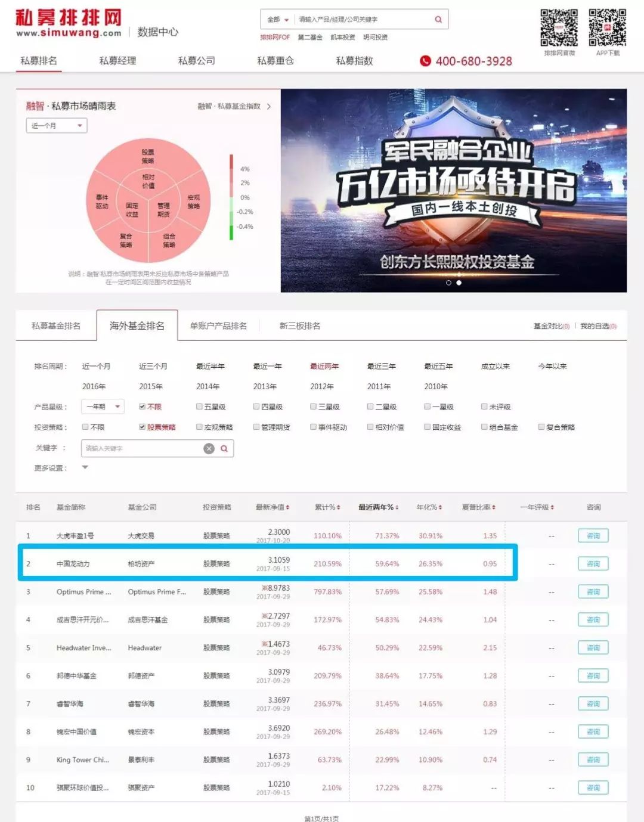644x822 pixels.
Task: Open the 私募经理 navigation item
Action: point(117,61)
